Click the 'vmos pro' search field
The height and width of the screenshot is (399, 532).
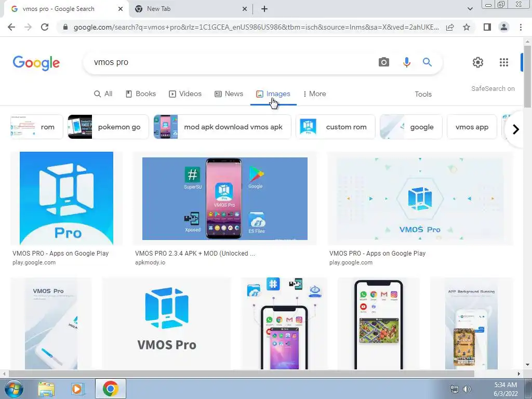(x=231, y=62)
